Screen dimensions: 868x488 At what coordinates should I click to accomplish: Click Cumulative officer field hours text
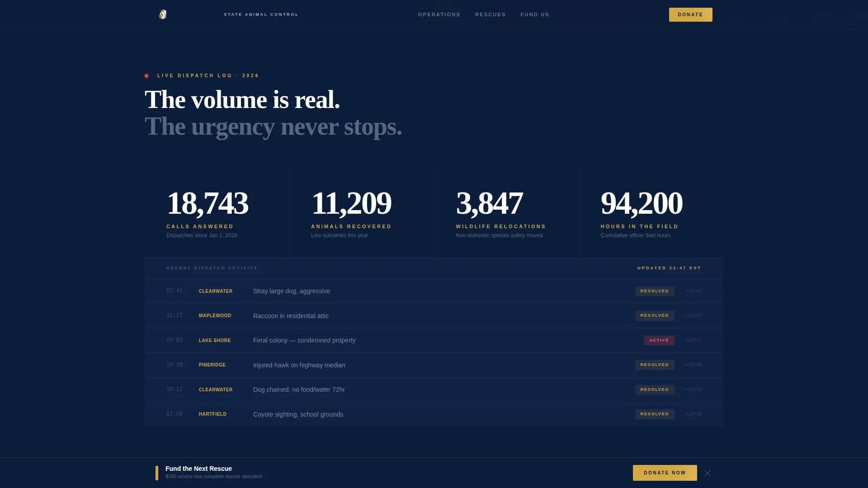pyautogui.click(x=635, y=235)
